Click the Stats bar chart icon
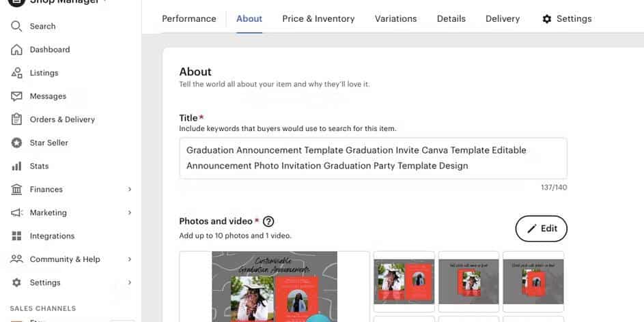Screen dimensions: 644x322 (16, 166)
